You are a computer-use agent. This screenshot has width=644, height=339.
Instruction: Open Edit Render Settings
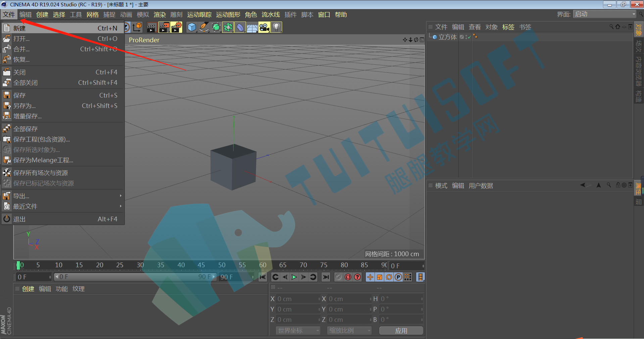coord(177,27)
